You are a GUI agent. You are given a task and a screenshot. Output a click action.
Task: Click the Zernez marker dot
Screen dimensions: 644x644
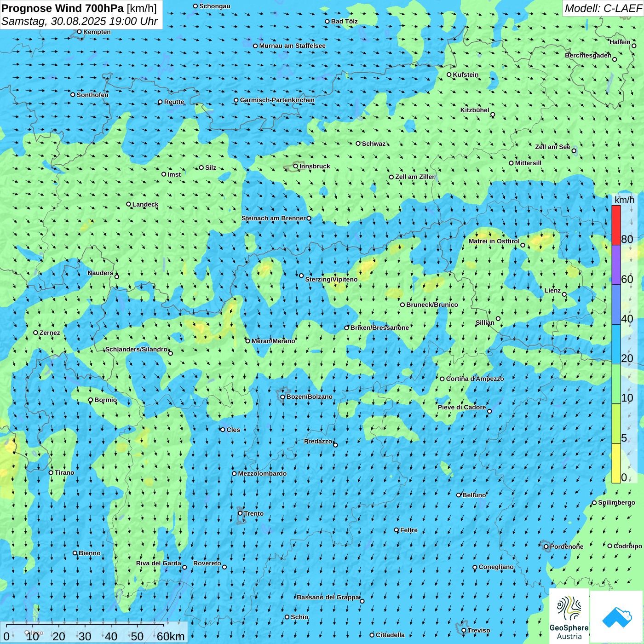[35, 333]
